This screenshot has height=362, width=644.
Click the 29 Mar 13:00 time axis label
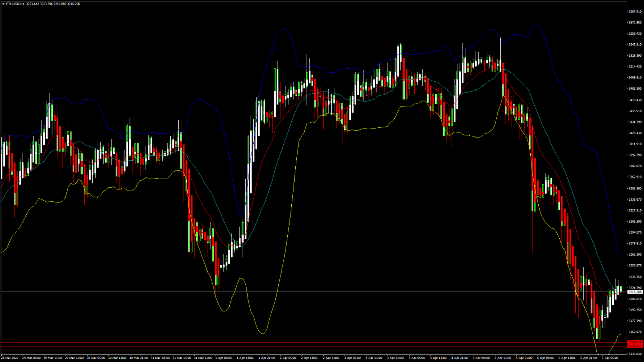pos(53,358)
